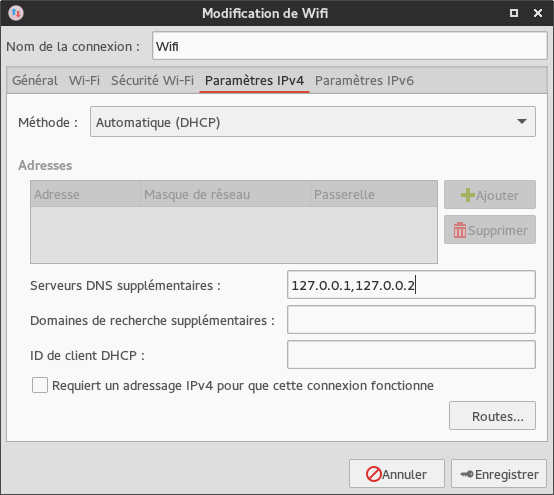Image resolution: width=554 pixels, height=495 pixels.
Task: Maximize the Modification de Wifi window
Action: 514,13
